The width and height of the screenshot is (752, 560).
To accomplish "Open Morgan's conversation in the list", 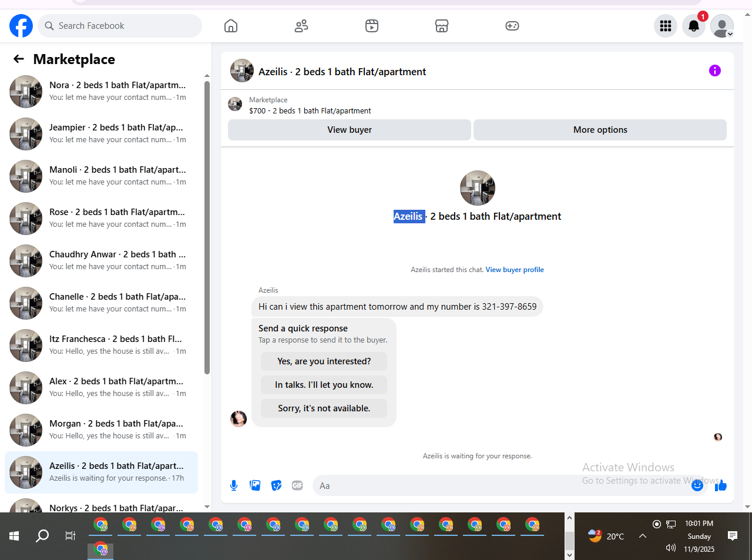I will coord(101,430).
